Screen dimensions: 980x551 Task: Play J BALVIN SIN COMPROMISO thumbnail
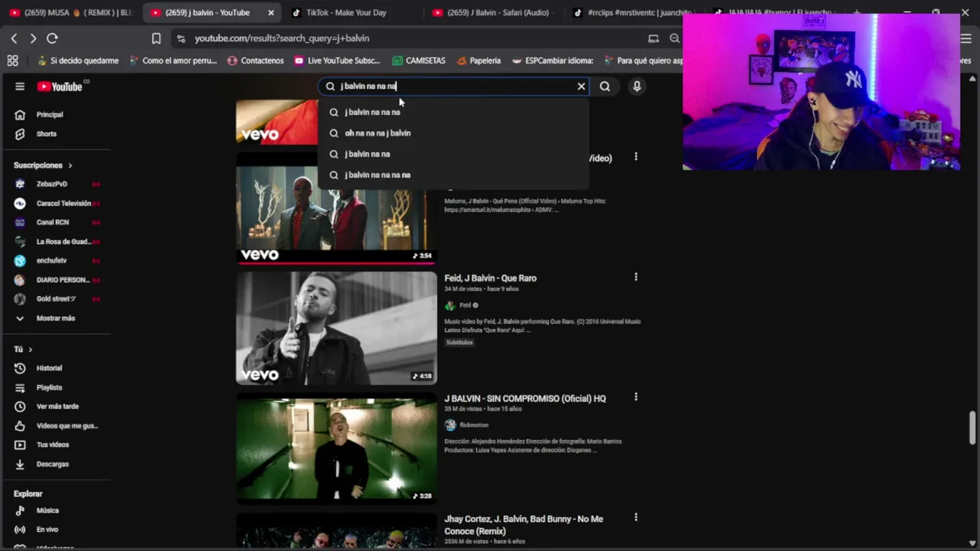pyautogui.click(x=336, y=448)
